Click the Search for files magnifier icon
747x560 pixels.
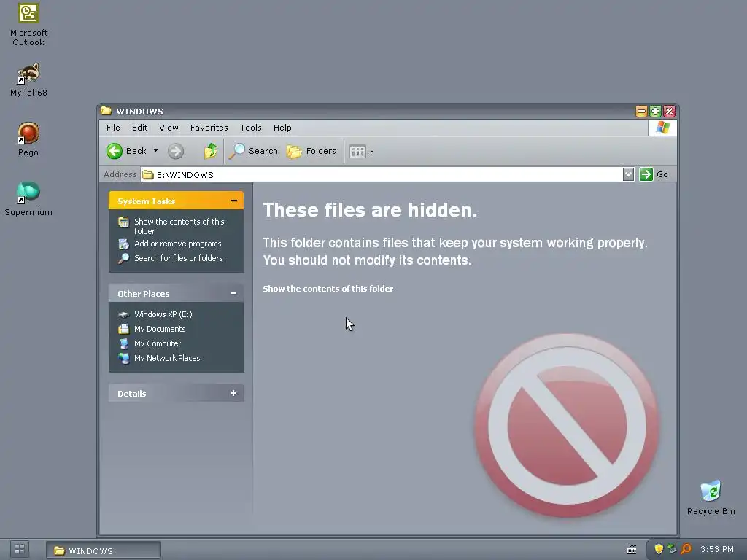124,258
